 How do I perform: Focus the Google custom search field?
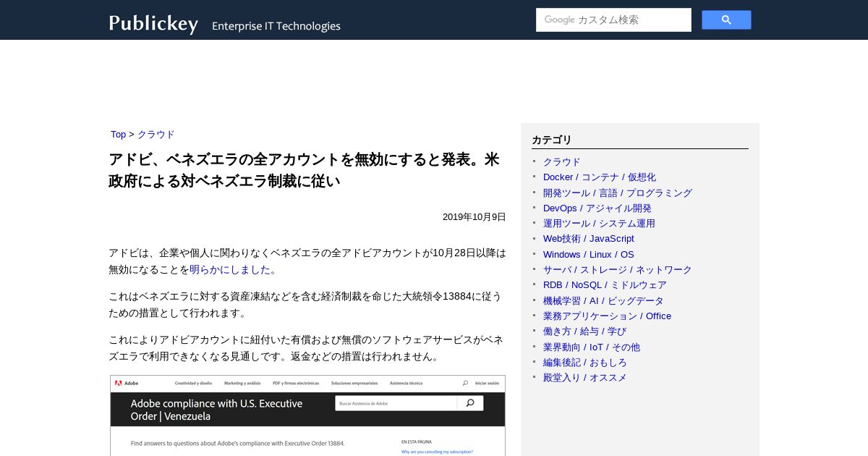(x=613, y=20)
